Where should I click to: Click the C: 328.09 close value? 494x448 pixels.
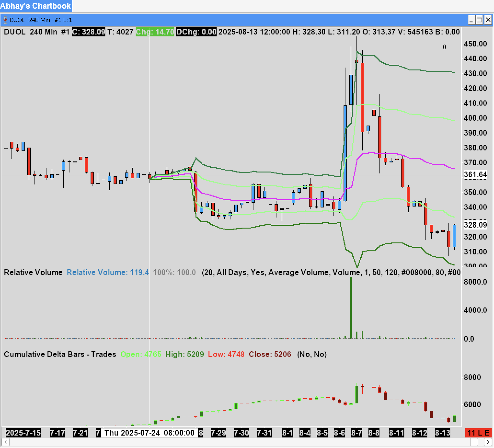(x=88, y=32)
